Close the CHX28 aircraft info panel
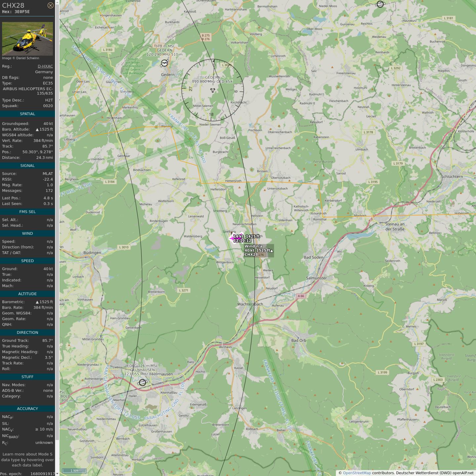 (50, 5)
